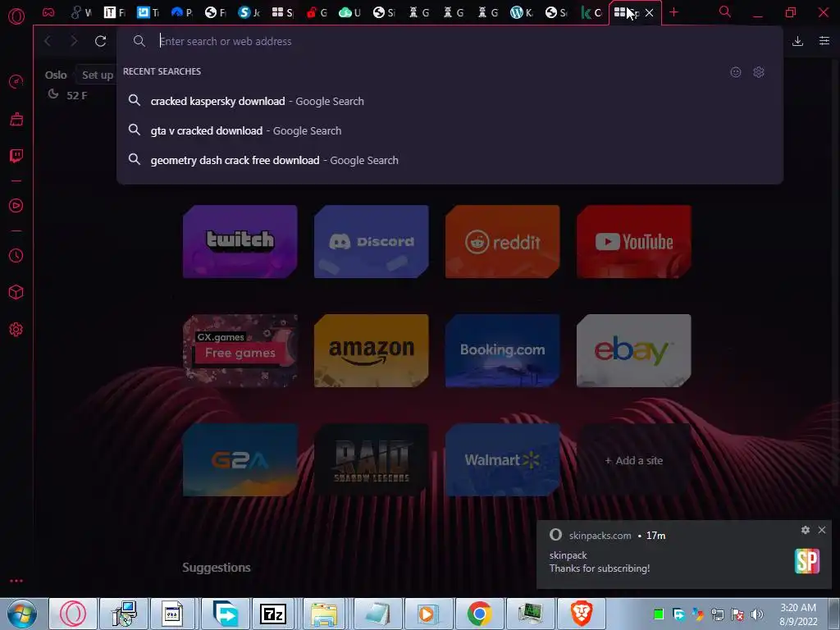Open Windows Explorer folder from taskbar
The image size is (840, 630).
point(324,614)
